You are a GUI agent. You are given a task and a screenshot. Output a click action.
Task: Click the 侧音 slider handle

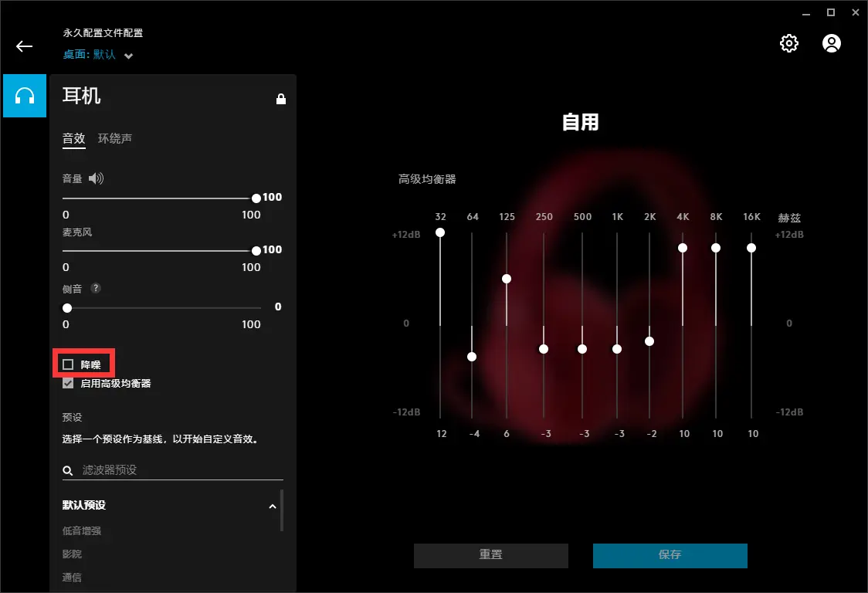tap(67, 308)
